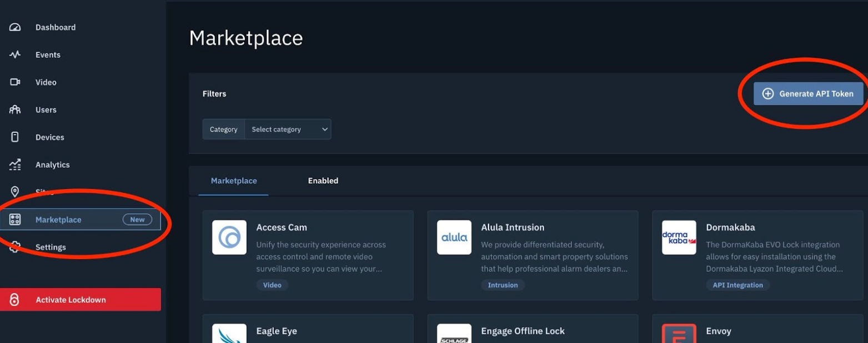868x343 pixels.
Task: Select the Devices icon in sidebar
Action: [15, 137]
